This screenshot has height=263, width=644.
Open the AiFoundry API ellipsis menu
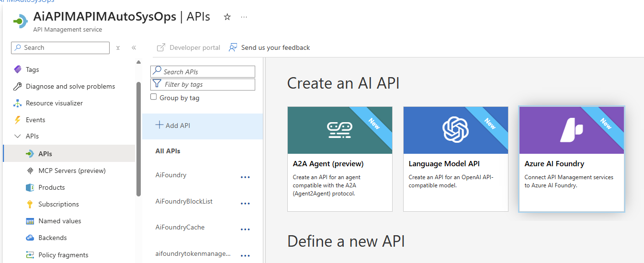[x=245, y=177]
